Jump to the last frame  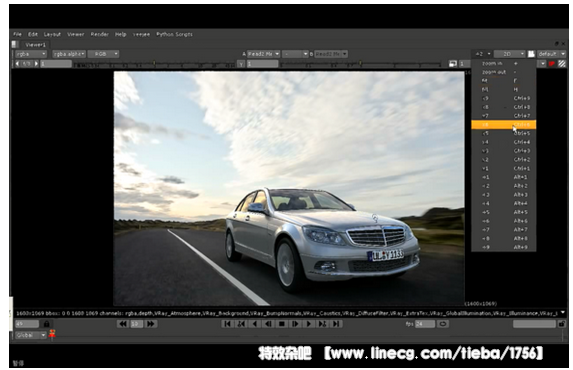[336, 324]
